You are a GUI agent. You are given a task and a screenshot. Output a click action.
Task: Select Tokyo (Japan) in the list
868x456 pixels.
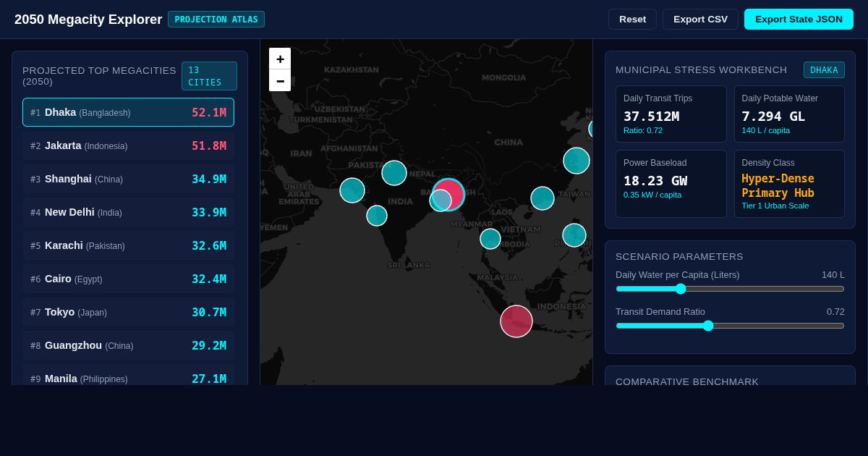pos(128,312)
